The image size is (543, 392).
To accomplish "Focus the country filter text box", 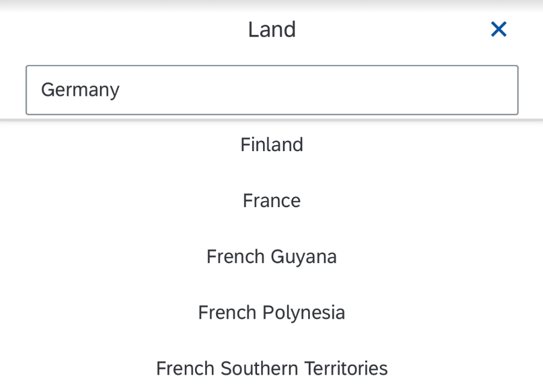I will (x=271, y=90).
